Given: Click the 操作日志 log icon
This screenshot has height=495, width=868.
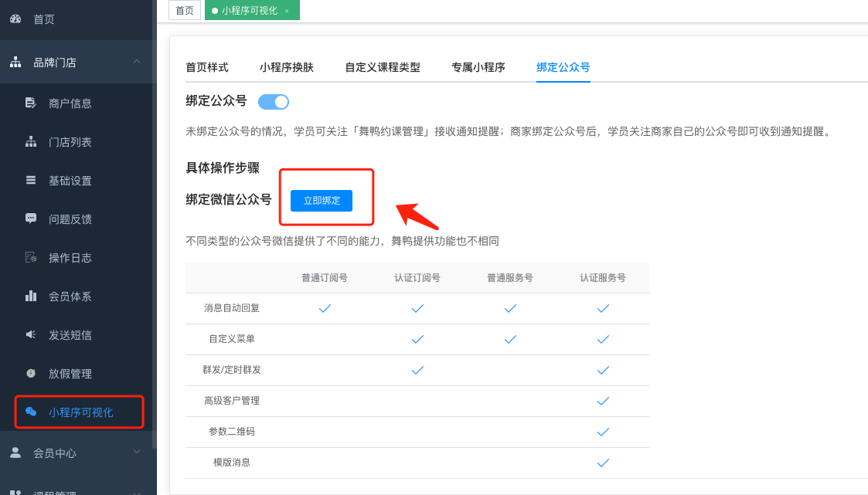Looking at the screenshot, I should click(31, 257).
